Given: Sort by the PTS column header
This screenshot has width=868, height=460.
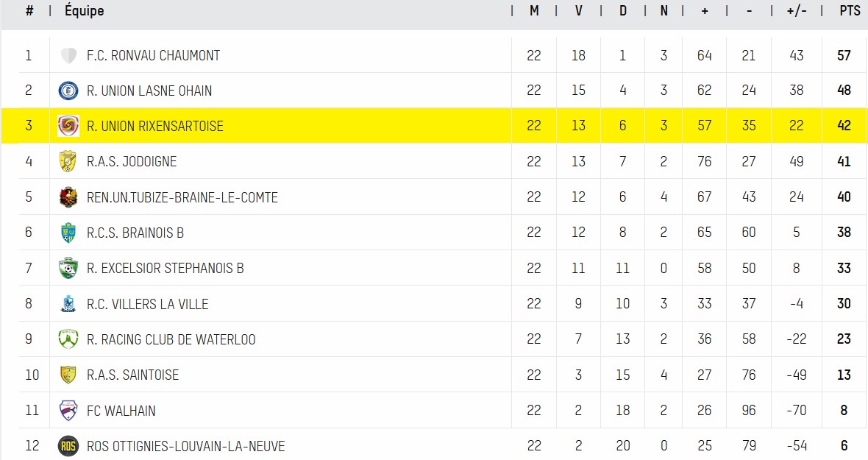Looking at the screenshot, I should click(x=850, y=10).
